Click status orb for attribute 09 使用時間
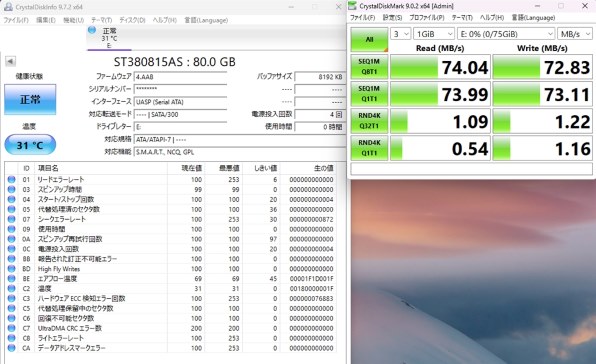 click(11, 229)
